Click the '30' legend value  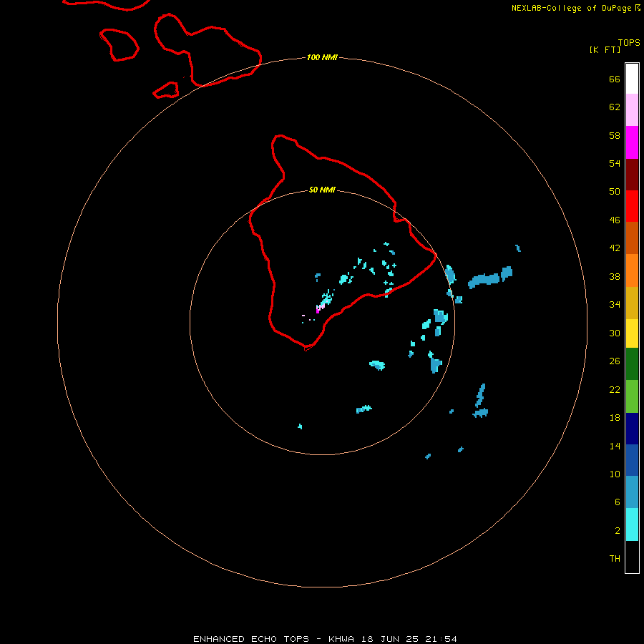[615, 333]
